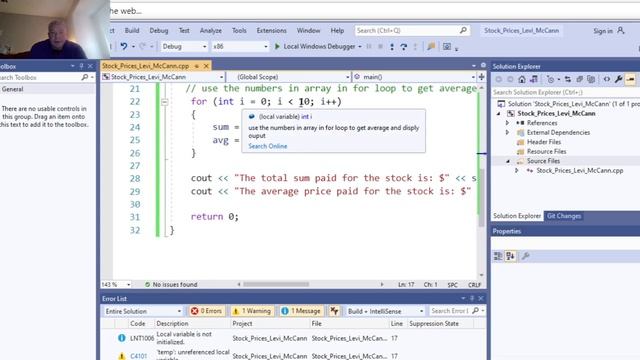Click the editor horizontal scrollbar thumb
Image resolution: width=640 pixels, height=360 pixels.
(276, 284)
